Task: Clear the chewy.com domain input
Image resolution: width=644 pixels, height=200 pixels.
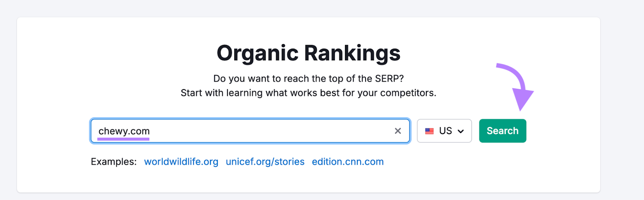Action: [x=398, y=131]
